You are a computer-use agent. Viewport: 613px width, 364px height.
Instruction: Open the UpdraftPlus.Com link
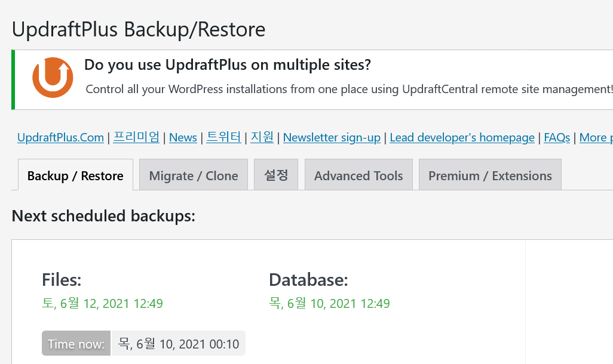coord(60,137)
